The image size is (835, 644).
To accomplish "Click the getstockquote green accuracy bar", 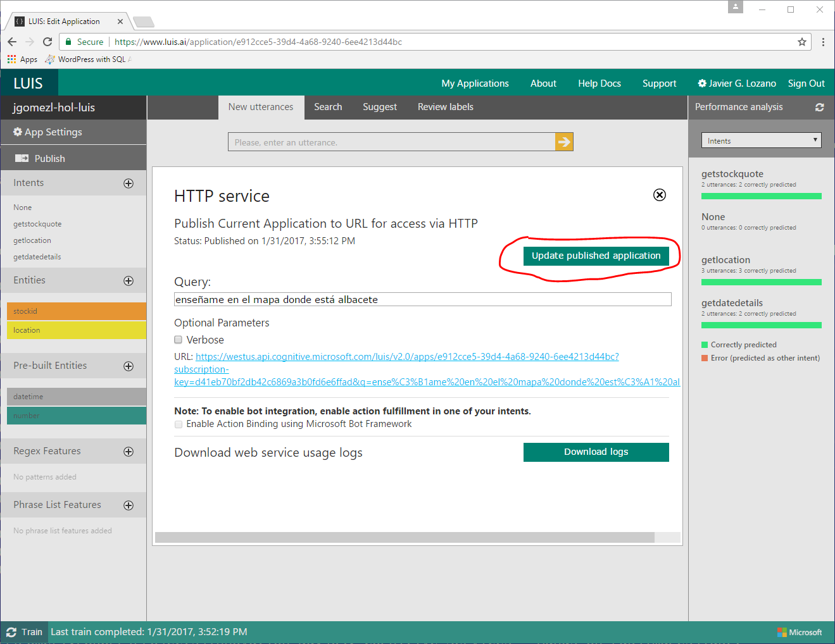I will point(762,196).
